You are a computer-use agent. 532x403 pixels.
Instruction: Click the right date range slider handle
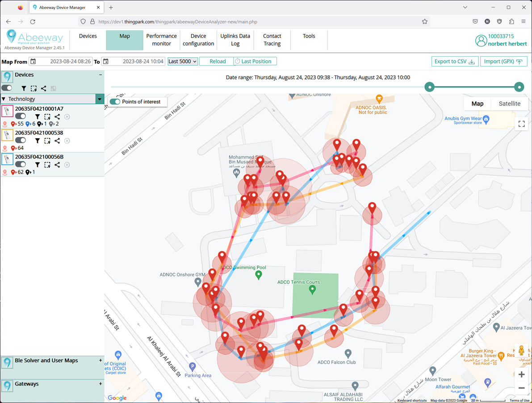point(519,87)
